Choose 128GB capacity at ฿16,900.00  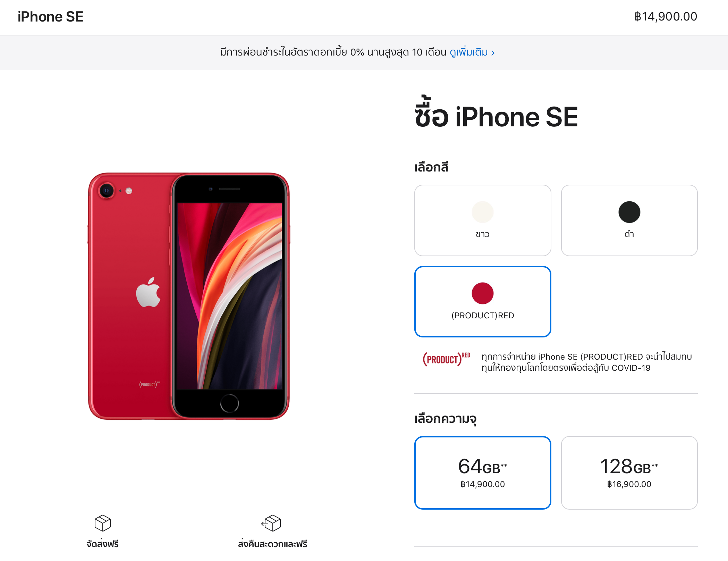click(x=629, y=473)
